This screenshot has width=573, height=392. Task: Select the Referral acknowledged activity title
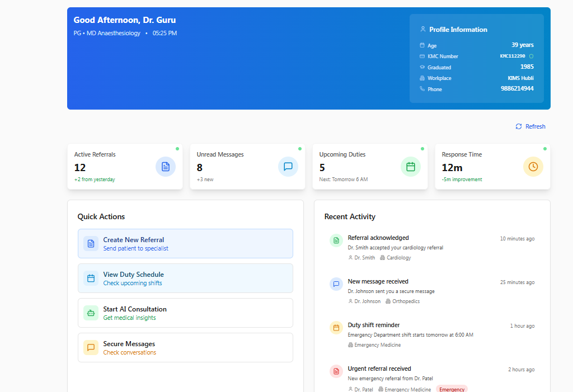(x=378, y=238)
